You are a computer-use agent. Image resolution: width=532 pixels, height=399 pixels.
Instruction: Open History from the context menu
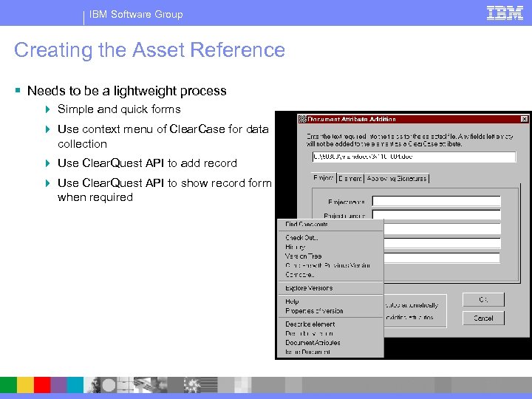pos(330,247)
